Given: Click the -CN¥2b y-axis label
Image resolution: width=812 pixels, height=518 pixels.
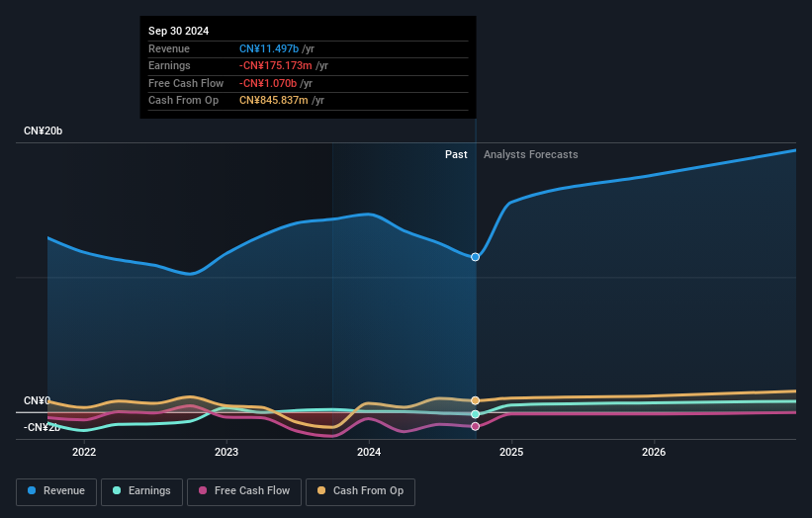Looking at the screenshot, I should 42,427.
